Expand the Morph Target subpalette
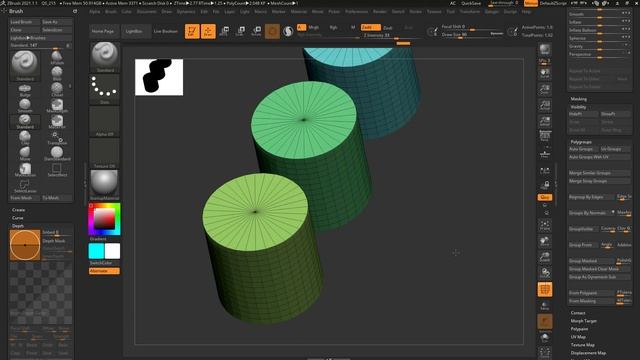The image size is (640, 360). click(x=584, y=321)
